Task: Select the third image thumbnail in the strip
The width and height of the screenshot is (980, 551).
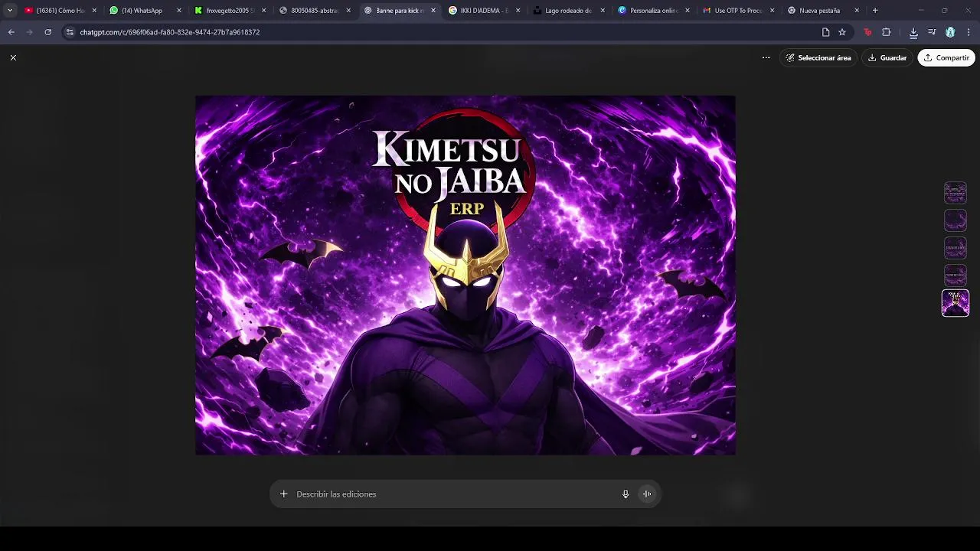Action: click(955, 248)
